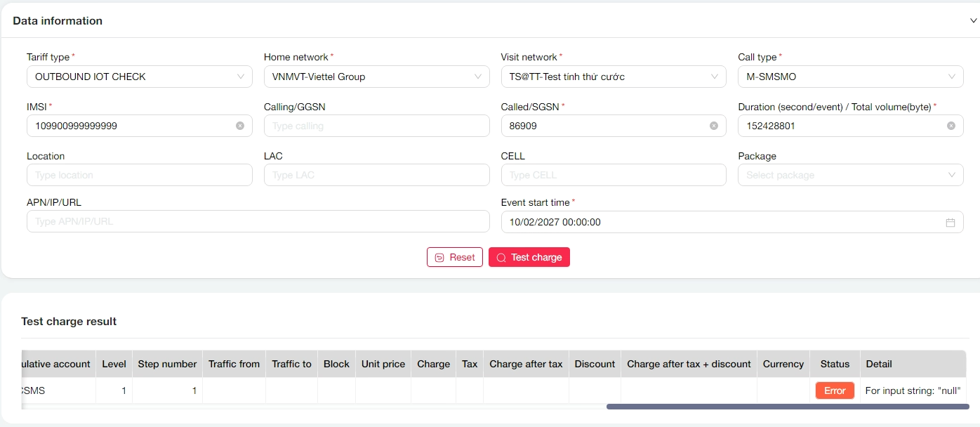The image size is (980, 427).
Task: Run the Test charge button
Action: coord(529,257)
